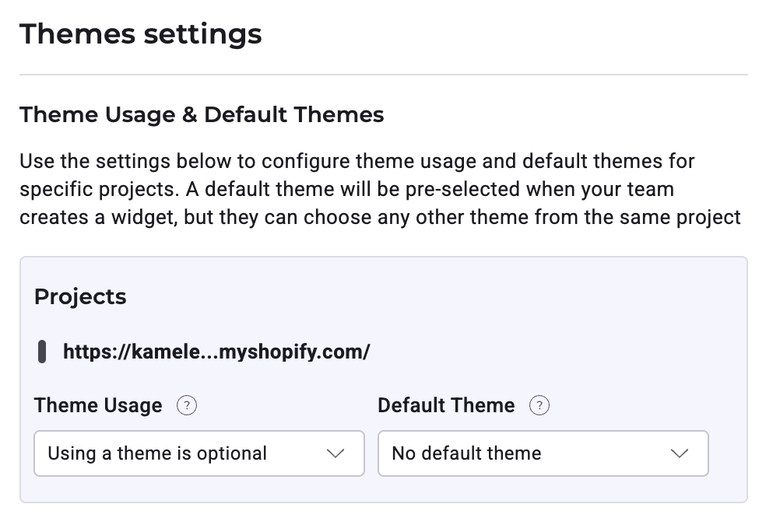The image size is (773, 532).
Task: Click the "Theme Usage" field label
Action: (x=98, y=405)
